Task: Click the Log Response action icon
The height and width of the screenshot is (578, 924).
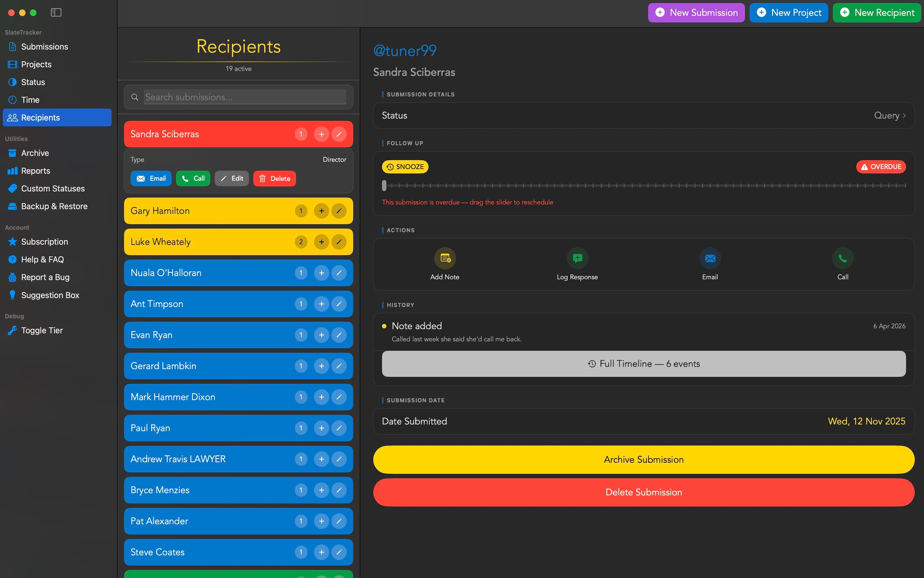Action: 577,258
